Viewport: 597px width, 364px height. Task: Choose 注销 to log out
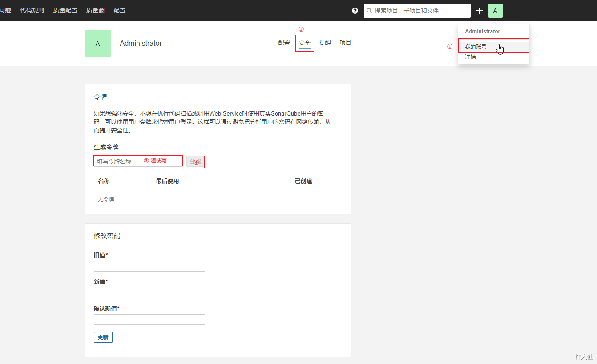tap(494, 57)
